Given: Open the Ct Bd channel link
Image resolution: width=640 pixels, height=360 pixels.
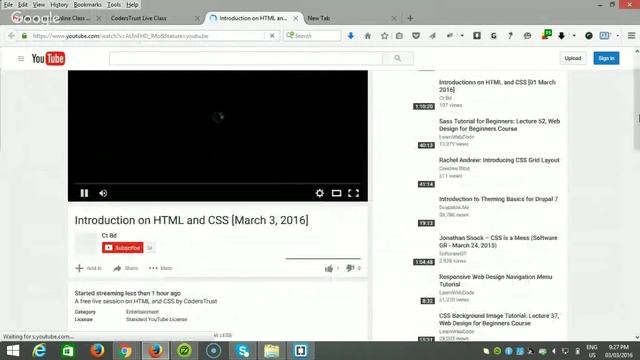Looking at the screenshot, I should (109, 236).
